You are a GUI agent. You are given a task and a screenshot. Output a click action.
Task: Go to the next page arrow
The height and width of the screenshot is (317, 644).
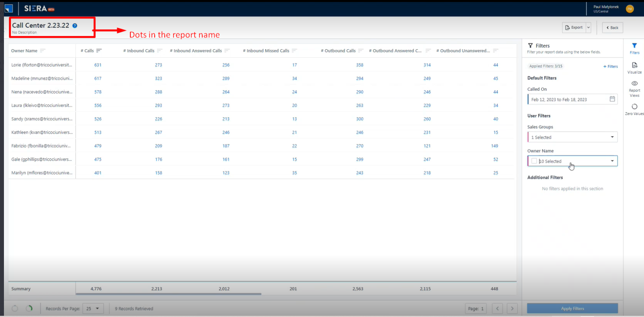click(512, 308)
